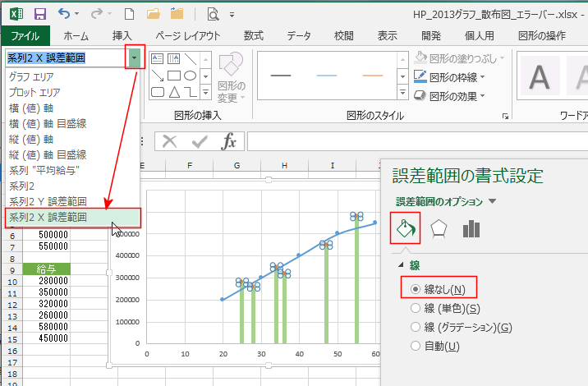Screen dimensions: 588x386
Task: Switch to 図形の操作 tab
Action: pyautogui.click(x=542, y=36)
